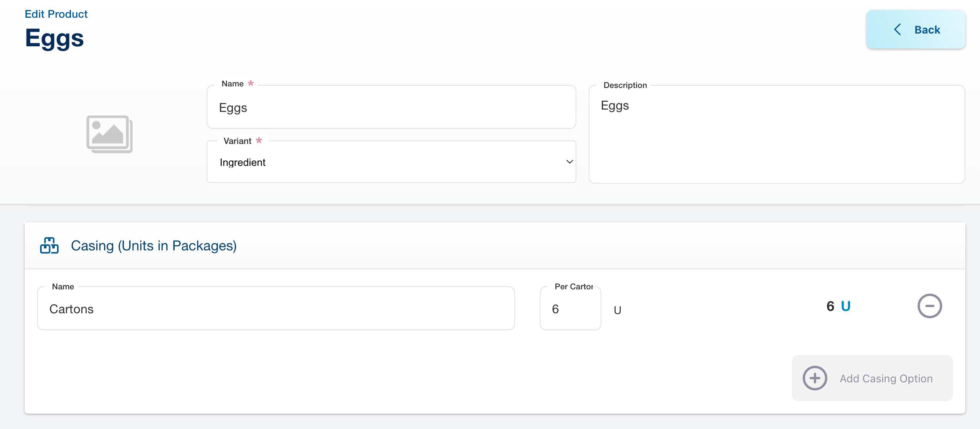Focus the product Name field containing Eggs
This screenshot has width=980, height=429.
coord(391,108)
